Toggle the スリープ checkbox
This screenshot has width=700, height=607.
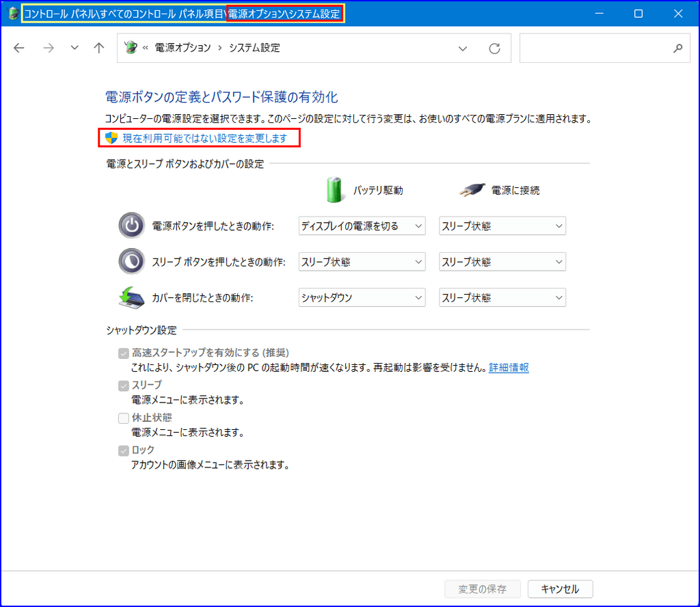pyautogui.click(x=124, y=386)
